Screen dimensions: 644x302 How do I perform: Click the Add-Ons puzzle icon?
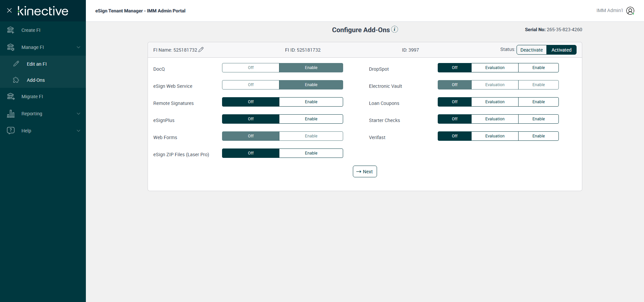(x=16, y=80)
